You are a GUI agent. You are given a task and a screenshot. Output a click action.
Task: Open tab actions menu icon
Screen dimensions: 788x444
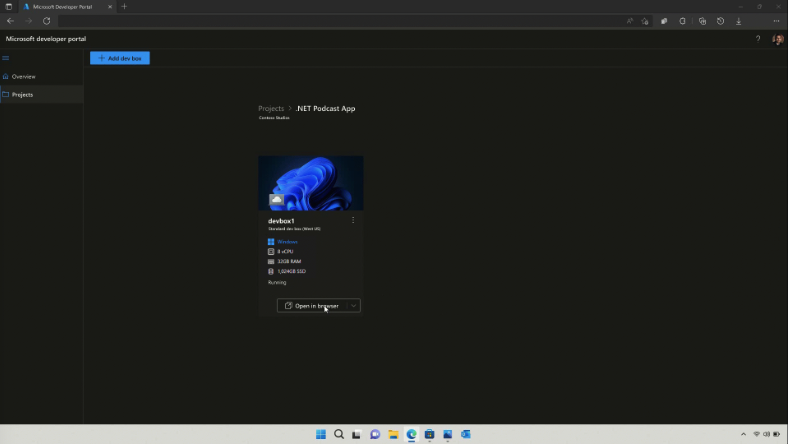click(x=9, y=7)
